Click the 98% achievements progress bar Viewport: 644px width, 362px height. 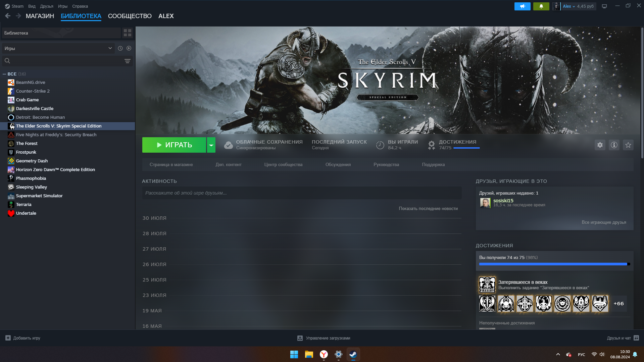554,264
